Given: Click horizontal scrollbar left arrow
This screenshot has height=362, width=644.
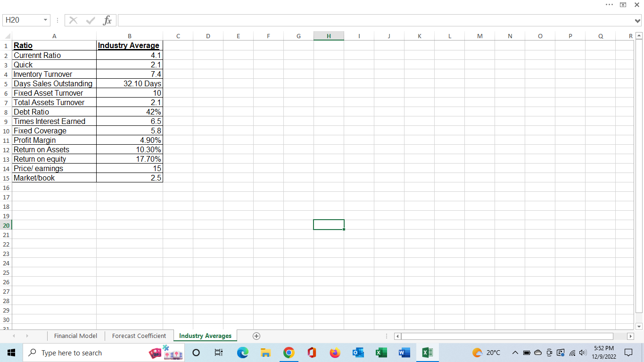Looking at the screenshot, I should coord(397,337).
